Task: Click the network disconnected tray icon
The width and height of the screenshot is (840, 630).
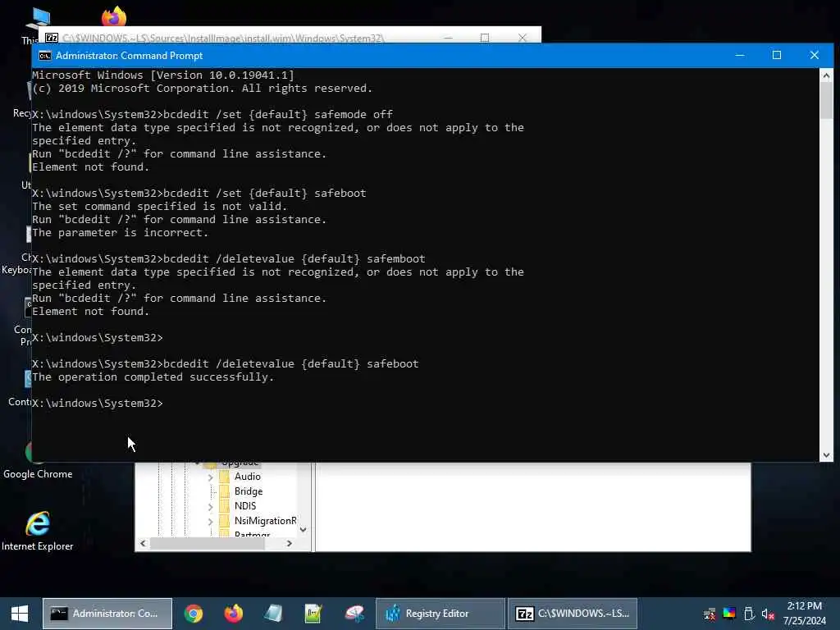Action: pyautogui.click(x=710, y=614)
